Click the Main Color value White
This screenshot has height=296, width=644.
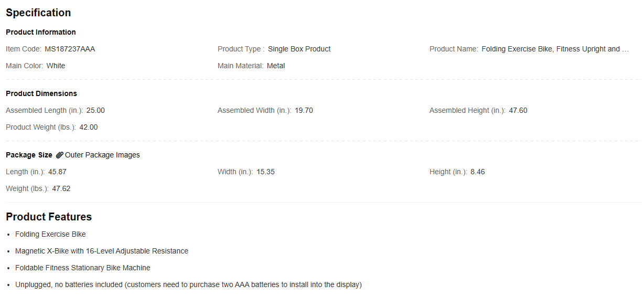56,66
